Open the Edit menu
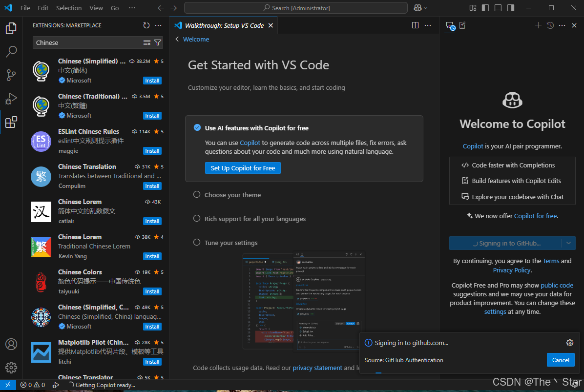 pyautogui.click(x=43, y=8)
